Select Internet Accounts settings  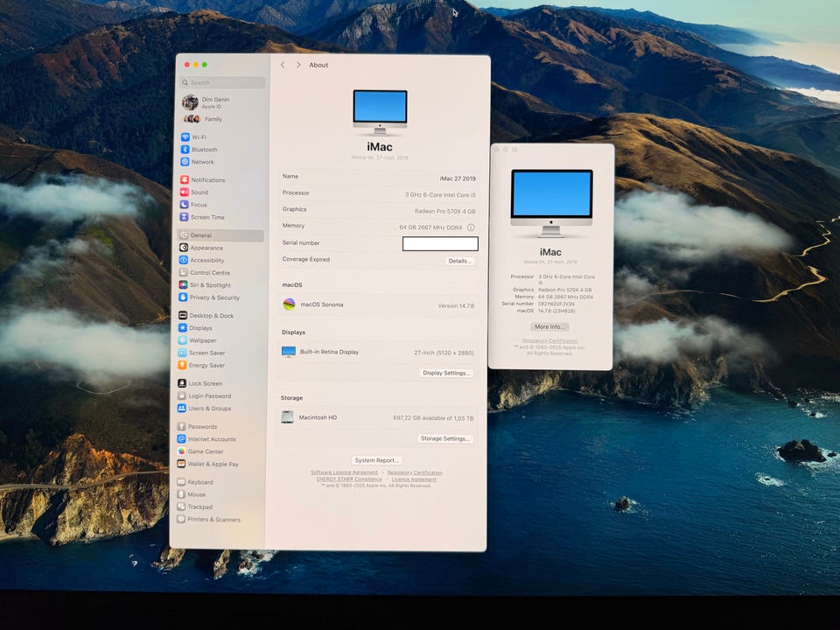[206, 439]
